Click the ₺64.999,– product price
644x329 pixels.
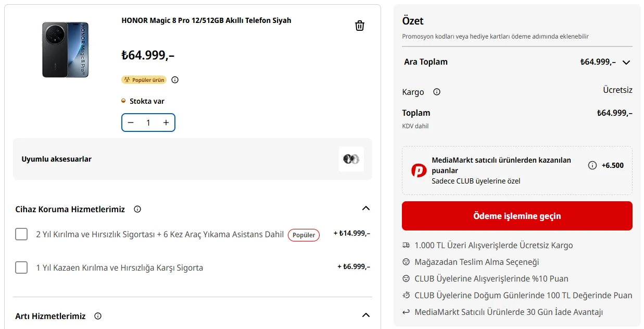coord(148,55)
